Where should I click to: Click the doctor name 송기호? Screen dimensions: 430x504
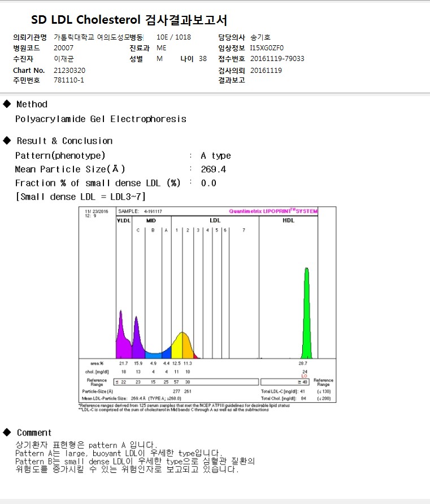point(260,37)
